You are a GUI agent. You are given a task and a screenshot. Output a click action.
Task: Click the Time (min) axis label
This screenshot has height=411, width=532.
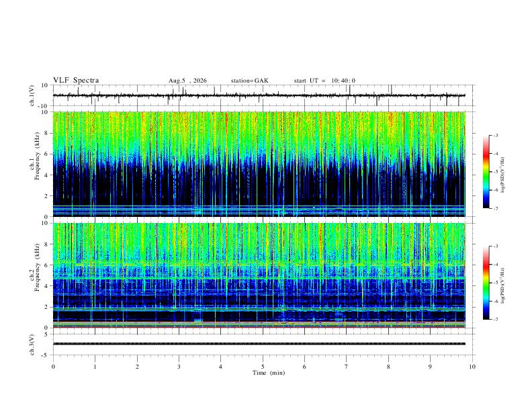(269, 373)
